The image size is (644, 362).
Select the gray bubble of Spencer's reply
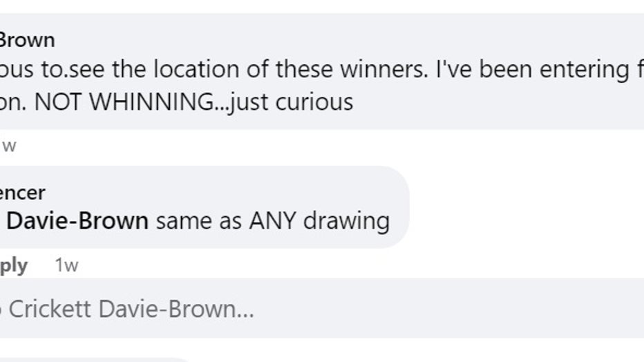coord(204,207)
